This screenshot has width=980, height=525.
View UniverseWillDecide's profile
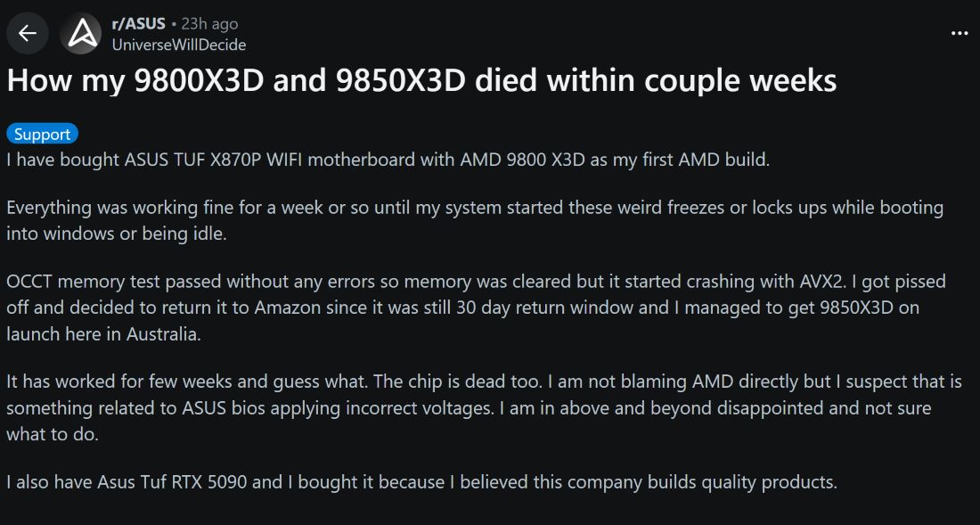(x=177, y=44)
